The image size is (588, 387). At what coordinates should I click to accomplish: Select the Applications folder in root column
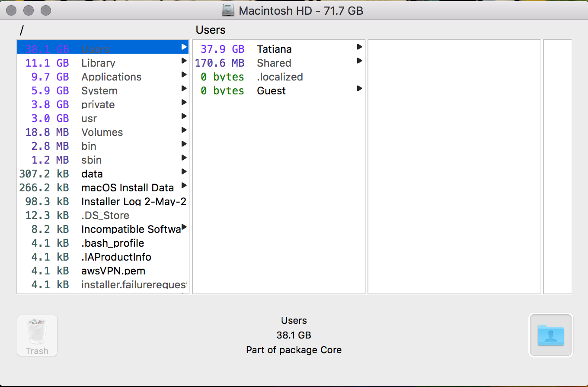point(111,77)
